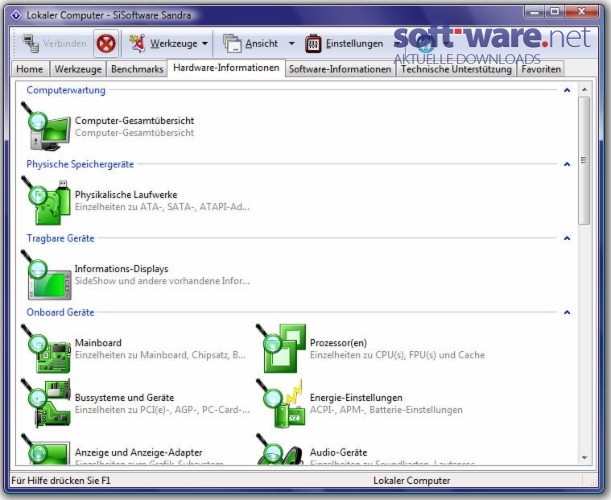
Task: Select the Prozessor(en) title text
Action: (x=338, y=343)
